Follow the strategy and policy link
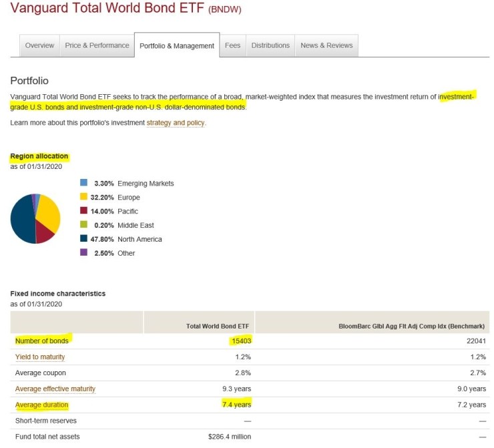494x448 pixels. [x=176, y=123]
